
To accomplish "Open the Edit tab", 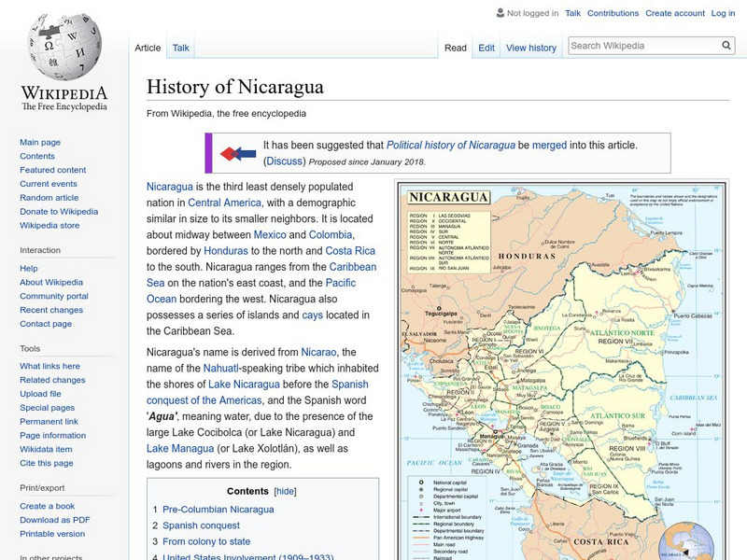I will click(x=486, y=47).
